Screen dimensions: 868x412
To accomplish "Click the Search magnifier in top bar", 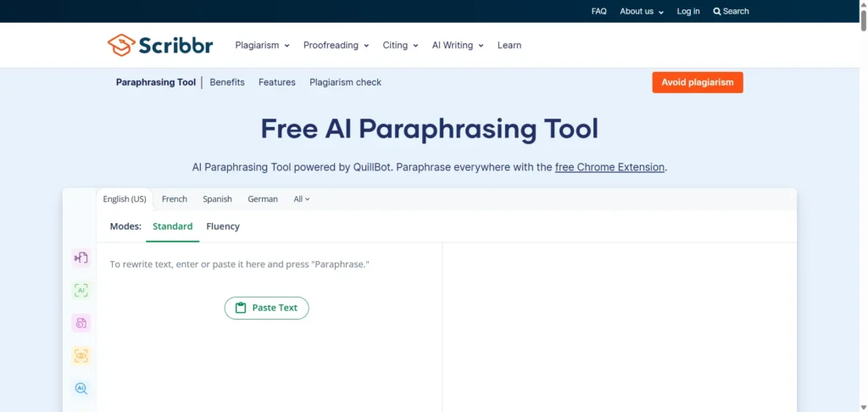I will [717, 11].
